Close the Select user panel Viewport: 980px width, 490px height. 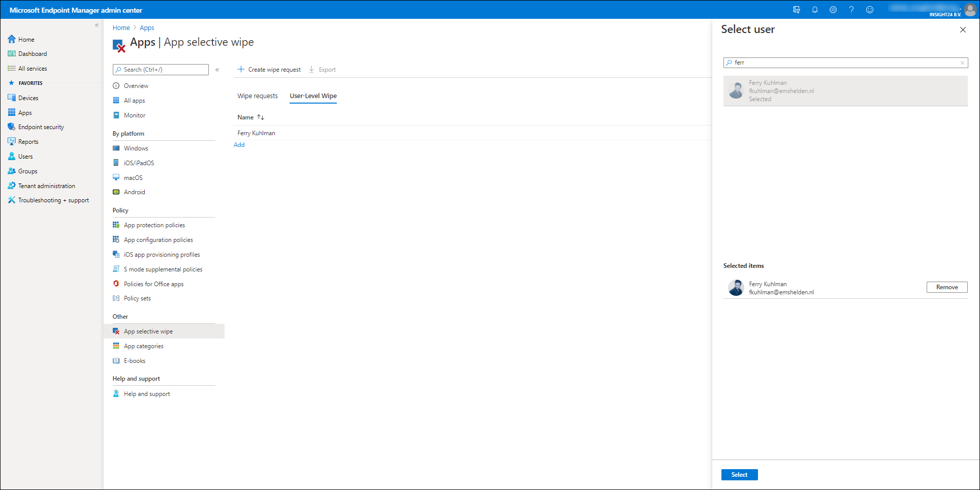pyautogui.click(x=963, y=30)
